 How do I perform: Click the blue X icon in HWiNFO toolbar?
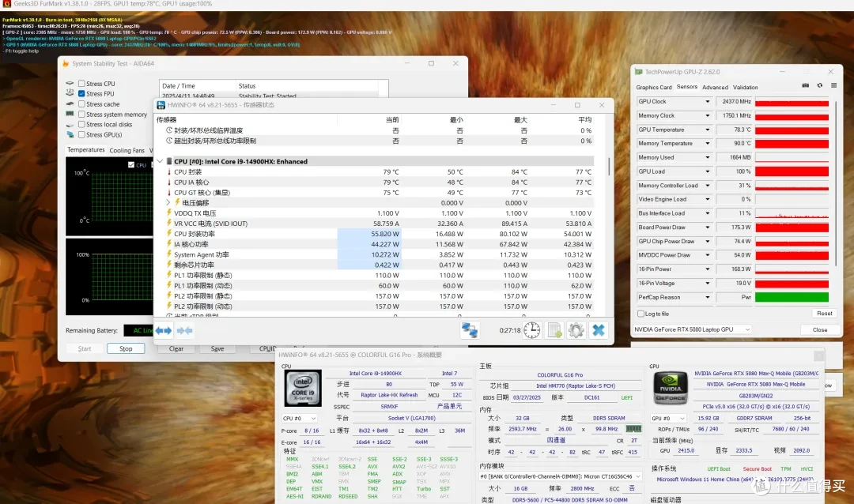point(598,330)
